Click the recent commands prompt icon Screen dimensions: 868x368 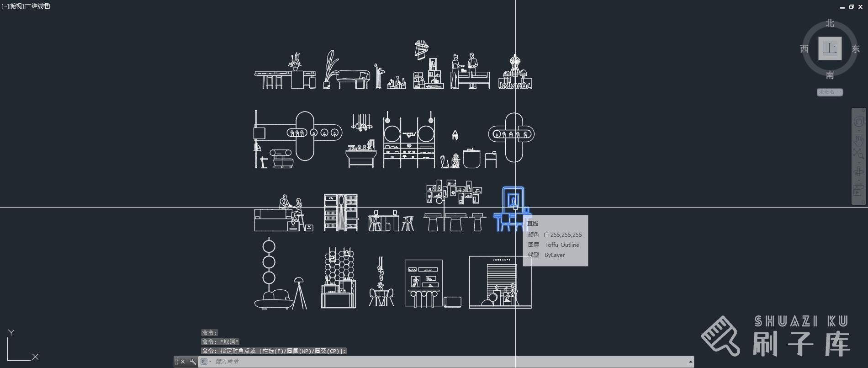(204, 362)
